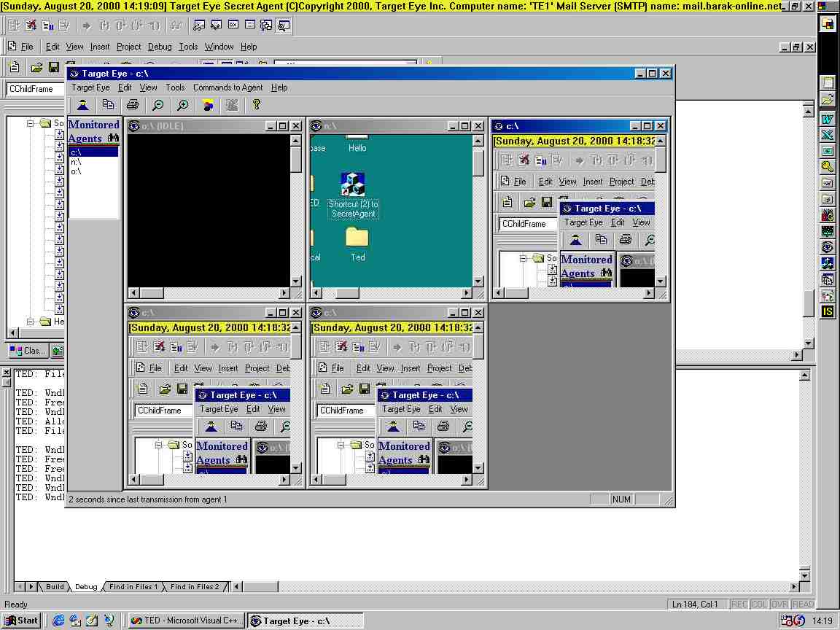Viewport: 840px width, 630px height.
Task: Select agent c:\ in Monitored Agents list
Action: (93, 152)
